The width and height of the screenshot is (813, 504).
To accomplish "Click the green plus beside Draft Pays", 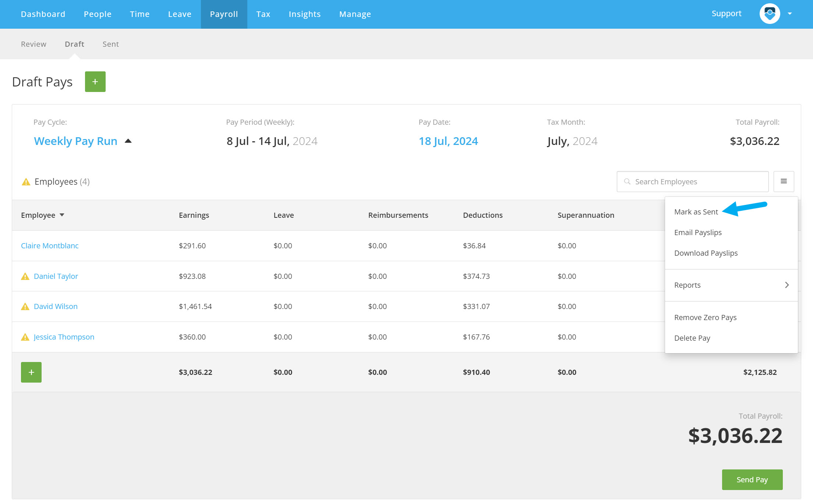I will coord(95,82).
